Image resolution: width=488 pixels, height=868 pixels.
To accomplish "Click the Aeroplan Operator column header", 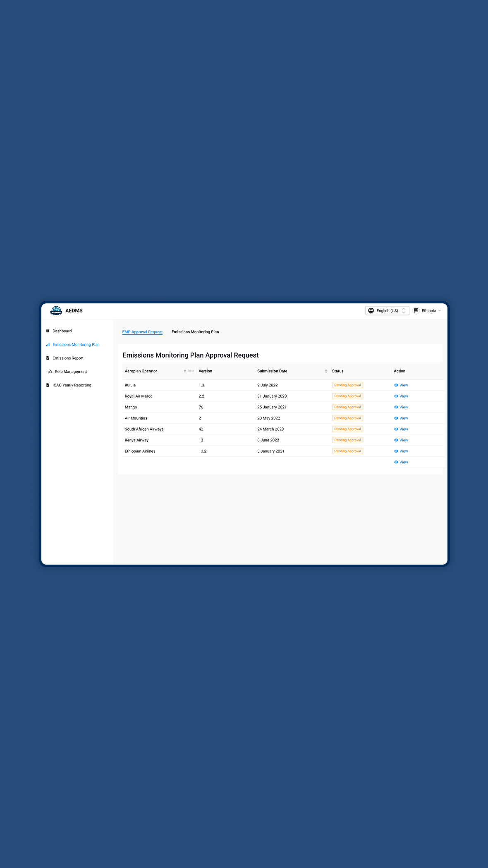I will (x=141, y=371).
